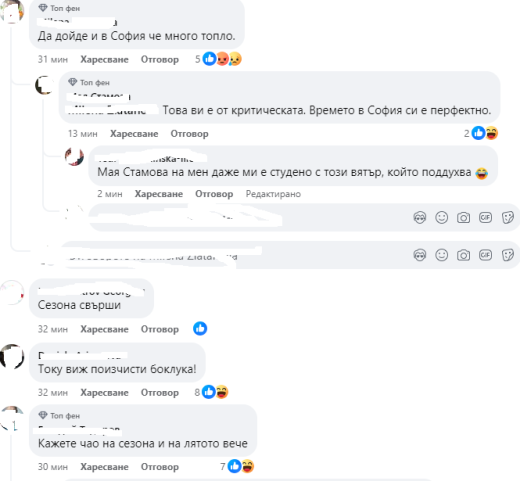Like the comment 'Да дойде и в София'
Image resolution: width=520 pixels, height=481 pixels.
point(104,59)
